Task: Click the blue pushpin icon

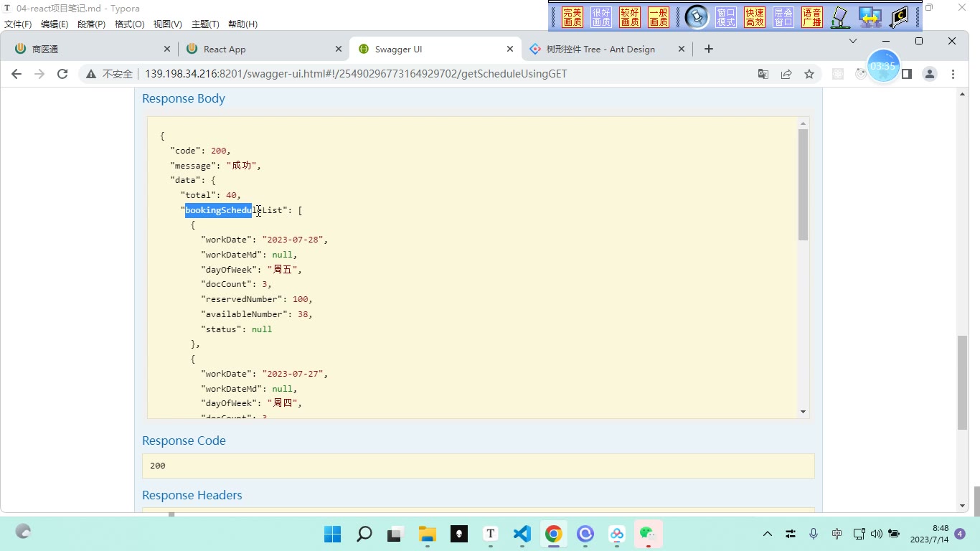Action: click(x=697, y=17)
